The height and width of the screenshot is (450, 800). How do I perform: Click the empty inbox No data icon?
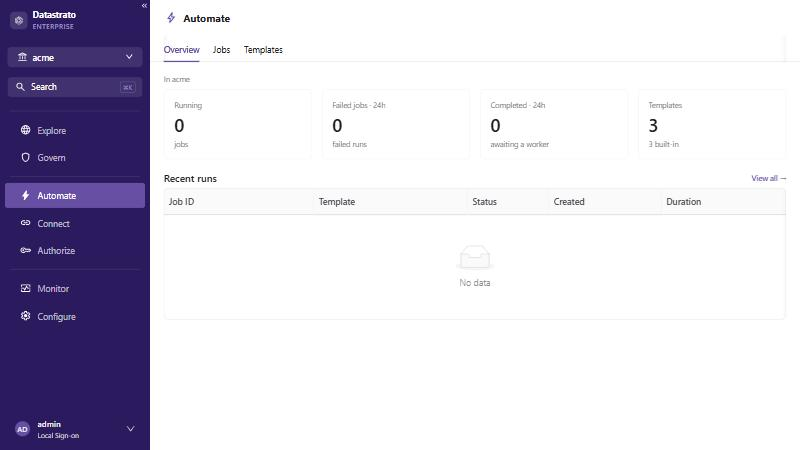click(474, 257)
